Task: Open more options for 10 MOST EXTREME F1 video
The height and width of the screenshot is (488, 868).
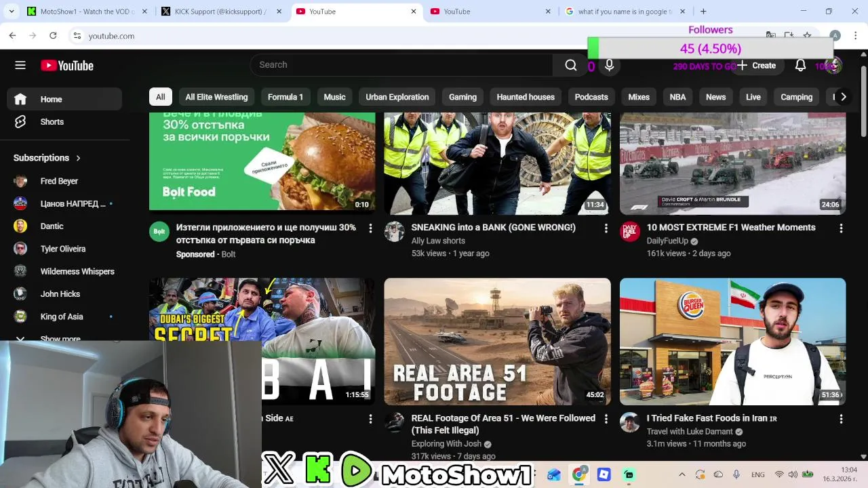Action: point(841,228)
